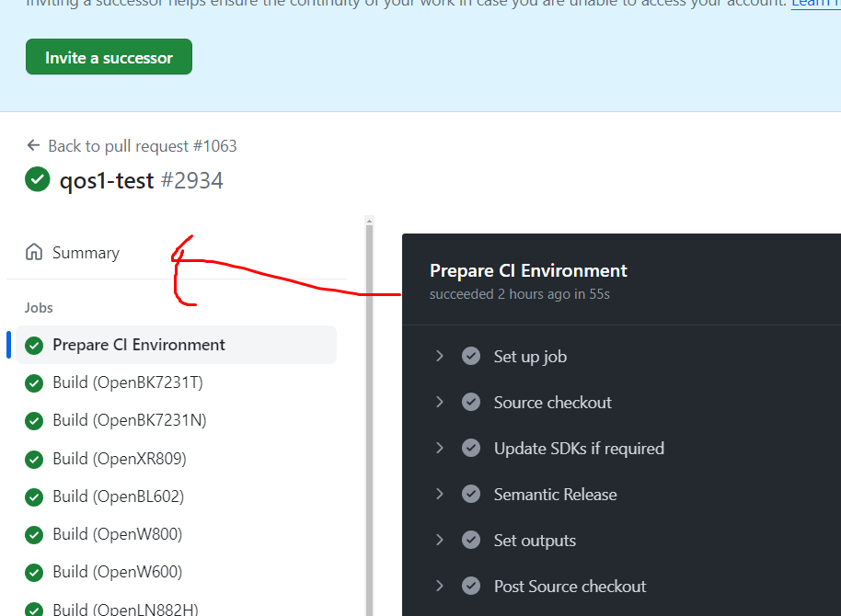Open the Build (OpenW800) job
Viewport: 841px width, 616px height.
click(x=118, y=534)
